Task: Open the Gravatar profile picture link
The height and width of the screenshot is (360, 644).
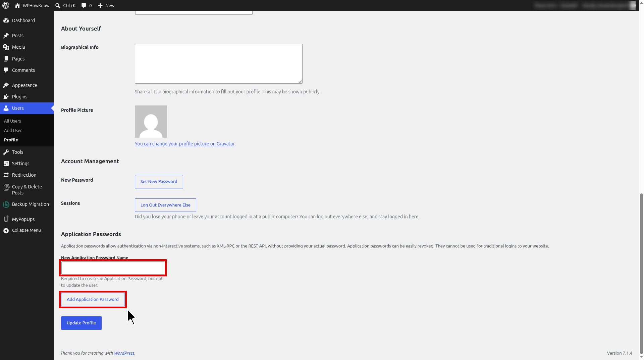Action: (x=184, y=144)
